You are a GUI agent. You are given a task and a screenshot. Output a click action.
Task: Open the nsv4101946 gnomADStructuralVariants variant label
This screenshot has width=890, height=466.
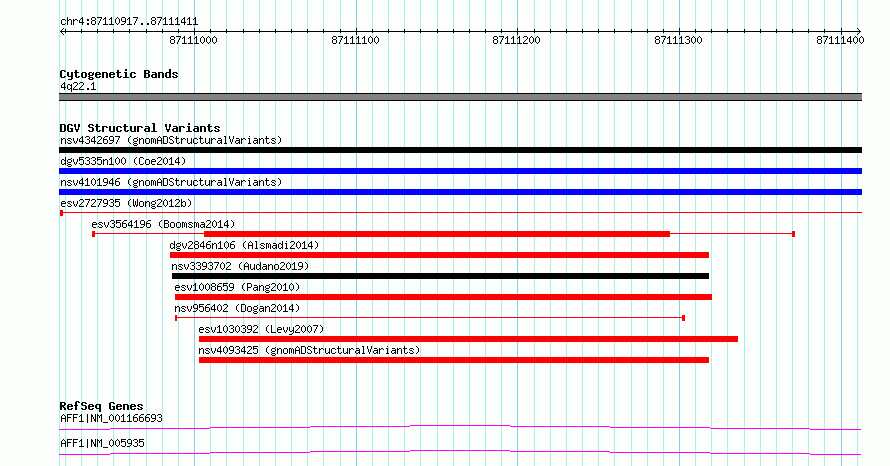click(171, 182)
